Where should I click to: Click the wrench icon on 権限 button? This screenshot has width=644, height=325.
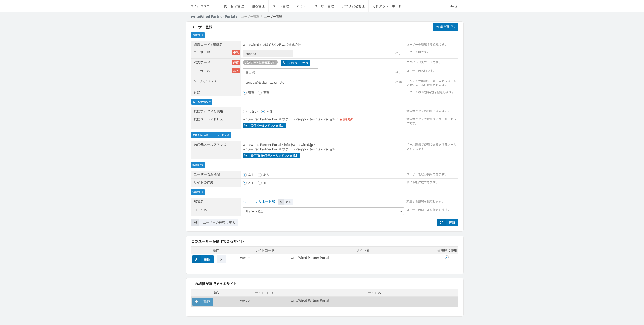197,259
